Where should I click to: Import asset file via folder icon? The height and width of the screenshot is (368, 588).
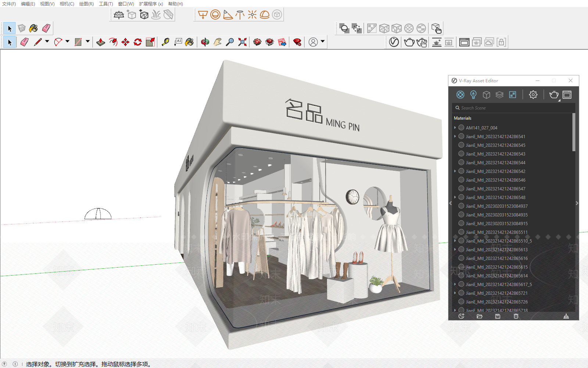tap(480, 316)
